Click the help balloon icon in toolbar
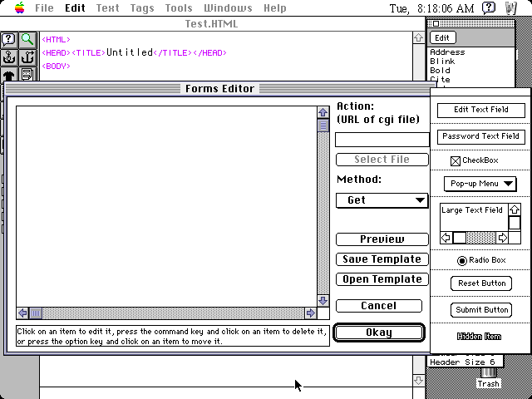This screenshot has height=399, width=532. (9, 39)
